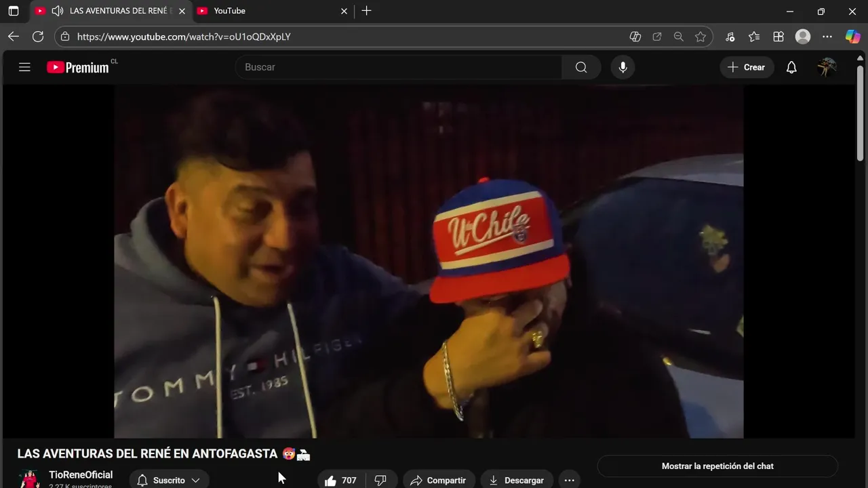Open Edge settings and more menu
868x488 pixels.
pos(827,37)
